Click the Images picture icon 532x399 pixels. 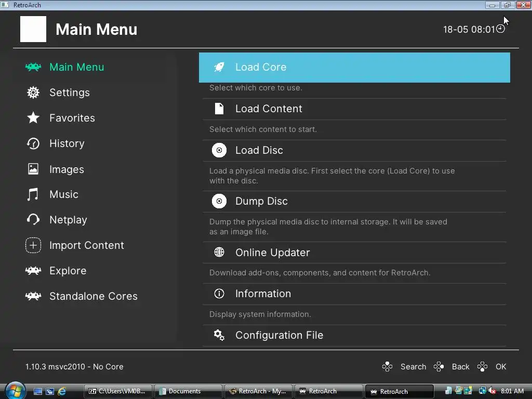point(33,169)
